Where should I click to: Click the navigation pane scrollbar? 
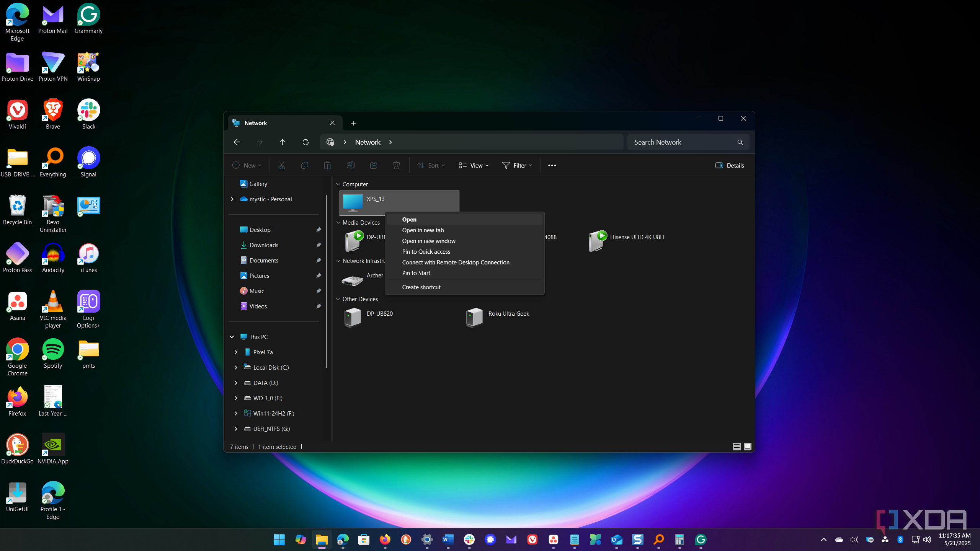coord(327,281)
